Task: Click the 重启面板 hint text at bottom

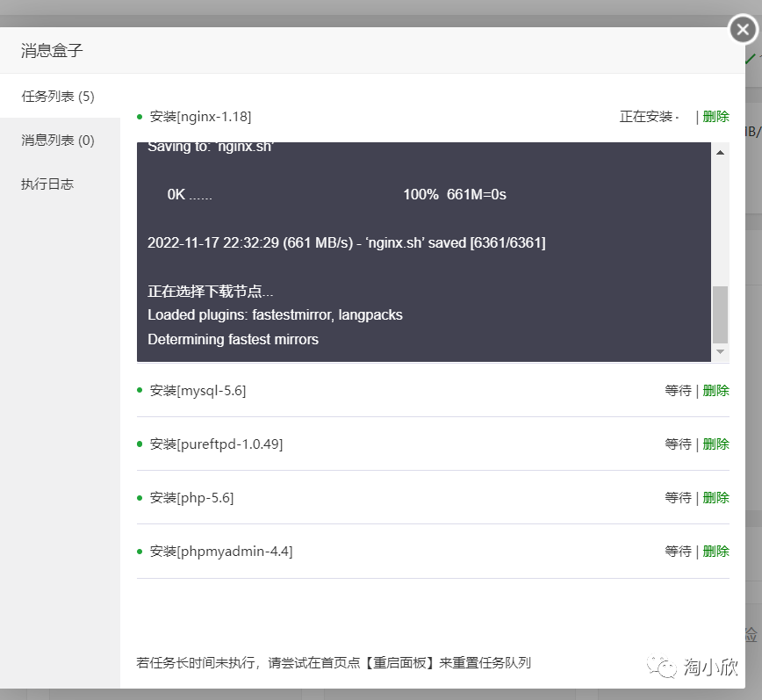Action: 334,662
